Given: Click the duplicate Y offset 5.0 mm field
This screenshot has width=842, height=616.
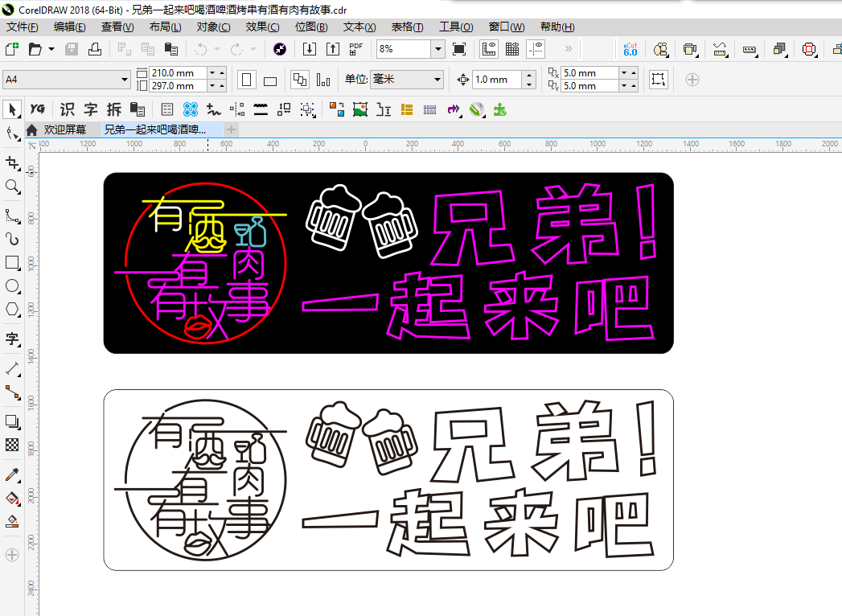Looking at the screenshot, I should click(x=589, y=86).
